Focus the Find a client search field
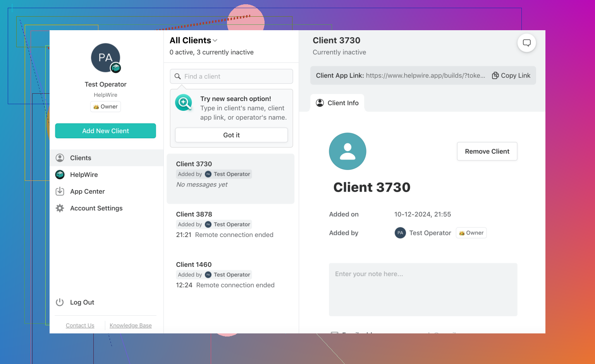 point(231,76)
